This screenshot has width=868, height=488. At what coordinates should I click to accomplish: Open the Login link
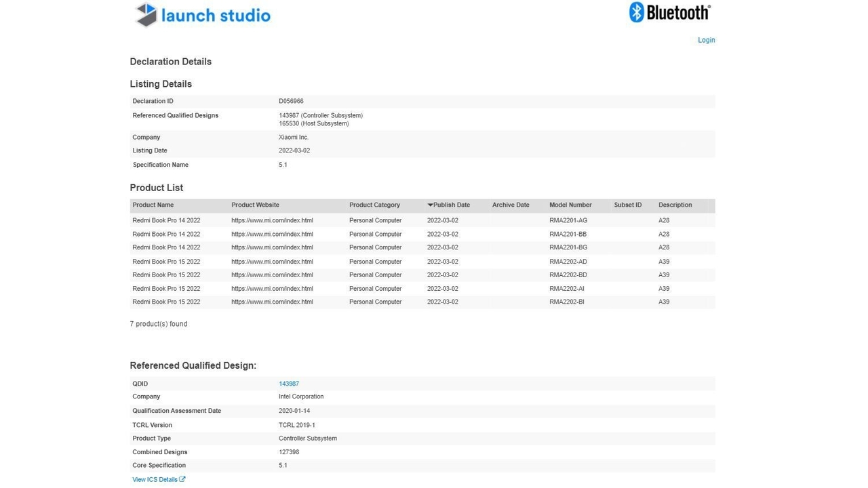coord(706,40)
